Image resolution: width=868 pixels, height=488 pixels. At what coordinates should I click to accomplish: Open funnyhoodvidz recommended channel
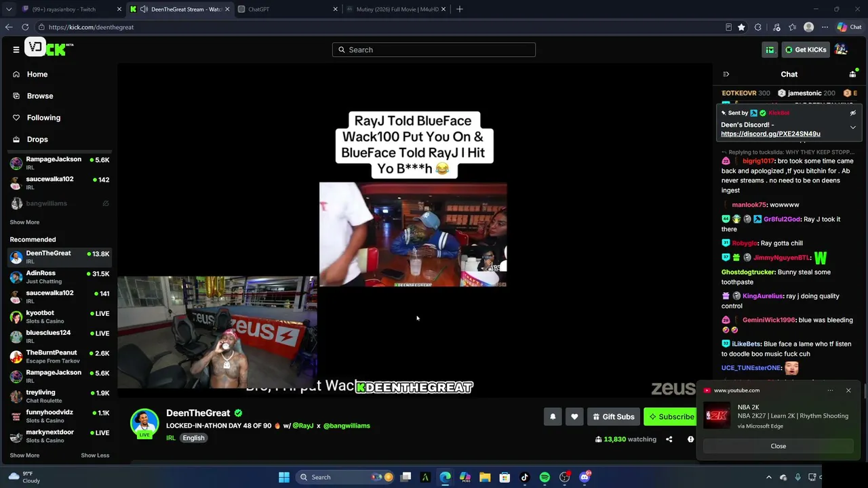point(59,416)
